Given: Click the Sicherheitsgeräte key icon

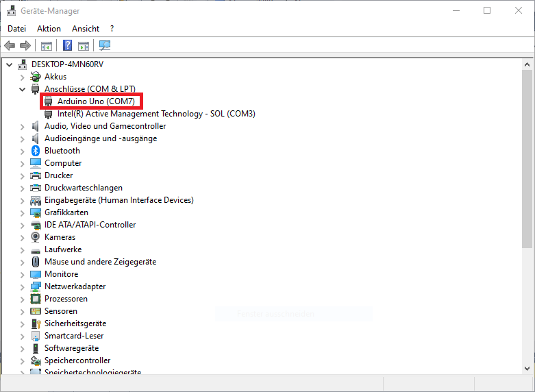Looking at the screenshot, I should click(x=36, y=323).
